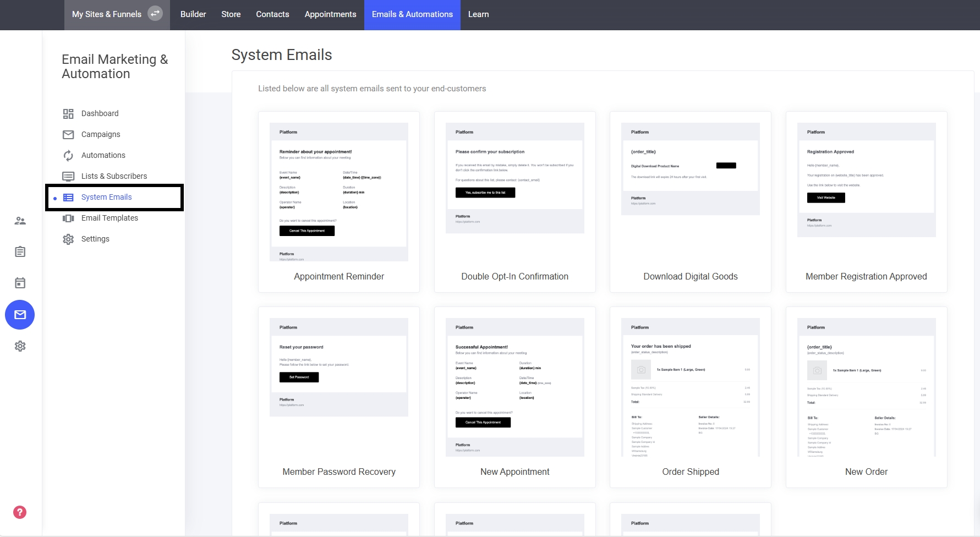Open the Appointments menu item
980x537 pixels.
330,14
